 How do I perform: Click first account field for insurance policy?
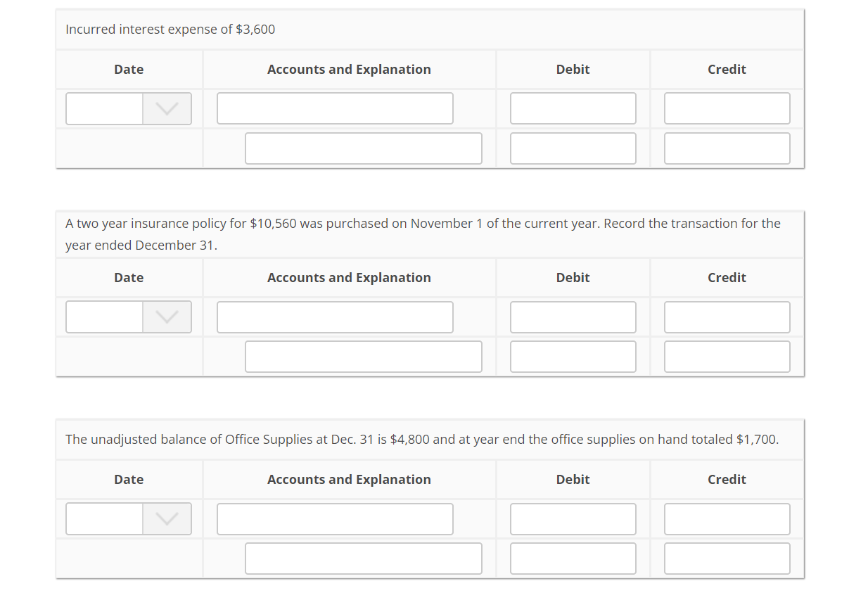pos(335,317)
